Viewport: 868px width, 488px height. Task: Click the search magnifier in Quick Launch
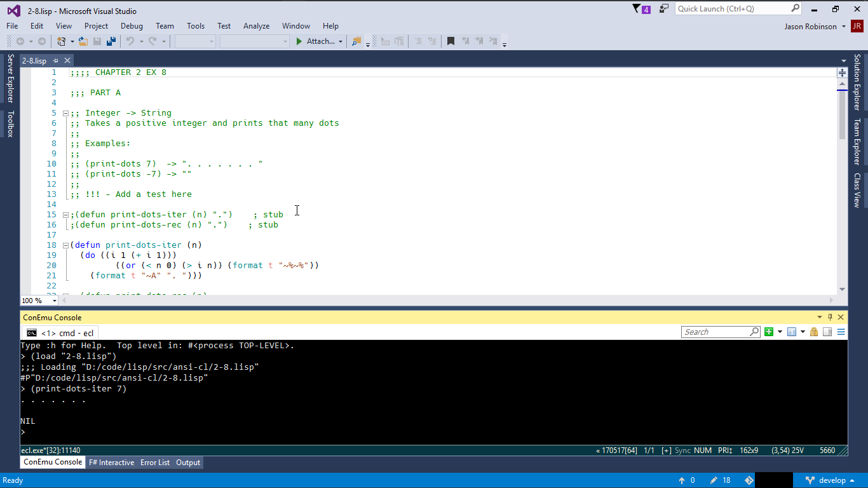795,8
